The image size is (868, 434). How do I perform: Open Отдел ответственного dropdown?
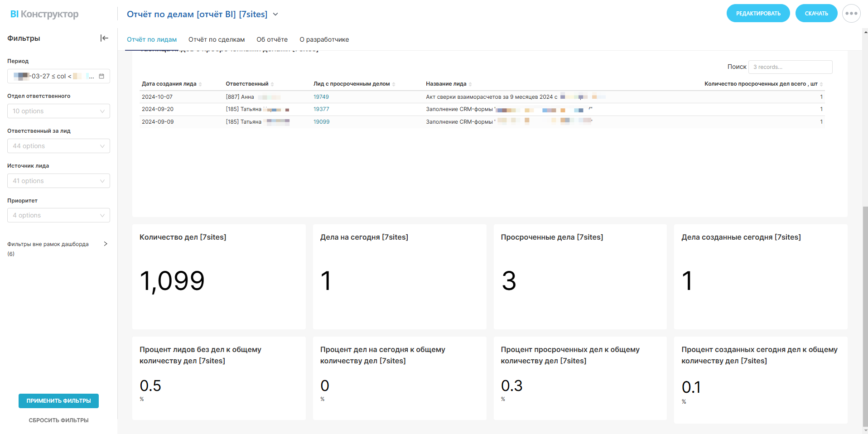coord(58,111)
